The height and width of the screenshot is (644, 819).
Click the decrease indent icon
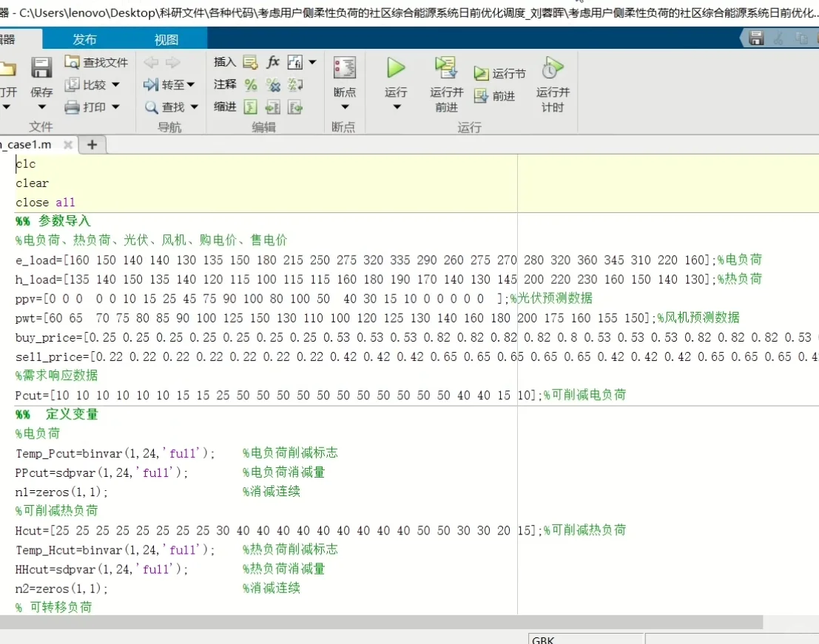point(295,107)
